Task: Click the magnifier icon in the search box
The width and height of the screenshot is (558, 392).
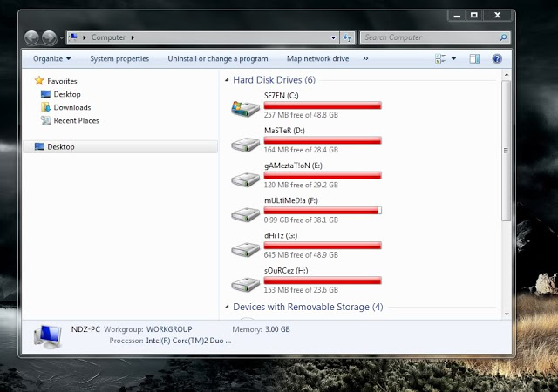Action: 503,37
